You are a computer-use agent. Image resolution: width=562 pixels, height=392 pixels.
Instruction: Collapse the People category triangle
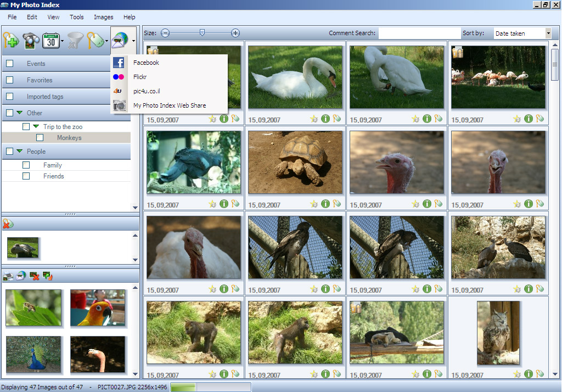pyautogui.click(x=19, y=151)
